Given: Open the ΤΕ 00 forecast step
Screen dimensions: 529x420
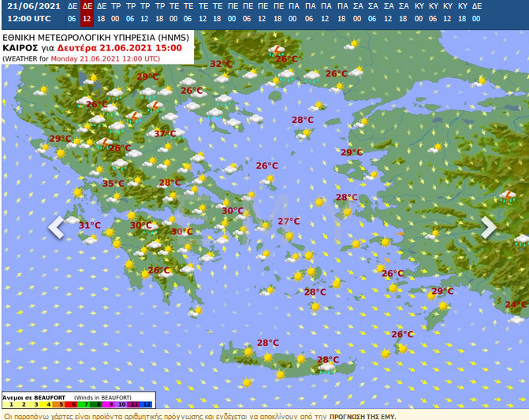Looking at the screenshot, I should click(174, 13).
